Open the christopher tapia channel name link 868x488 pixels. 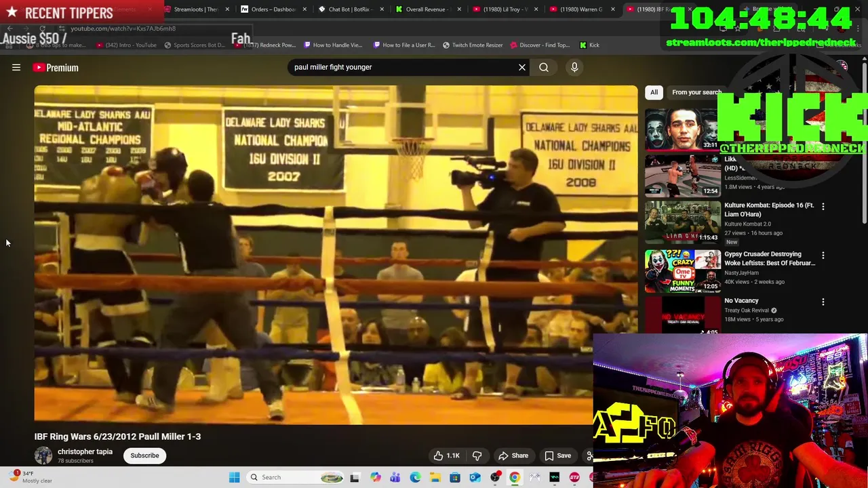(85, 451)
